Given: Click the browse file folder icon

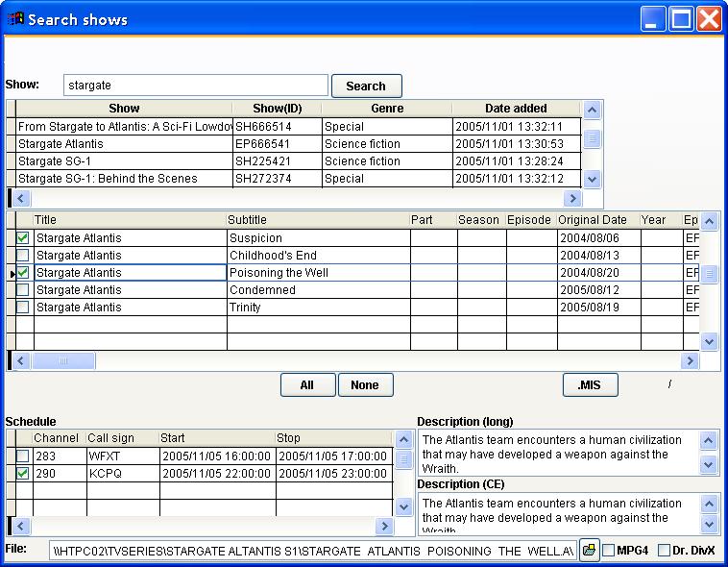Looking at the screenshot, I should pyautogui.click(x=589, y=551).
